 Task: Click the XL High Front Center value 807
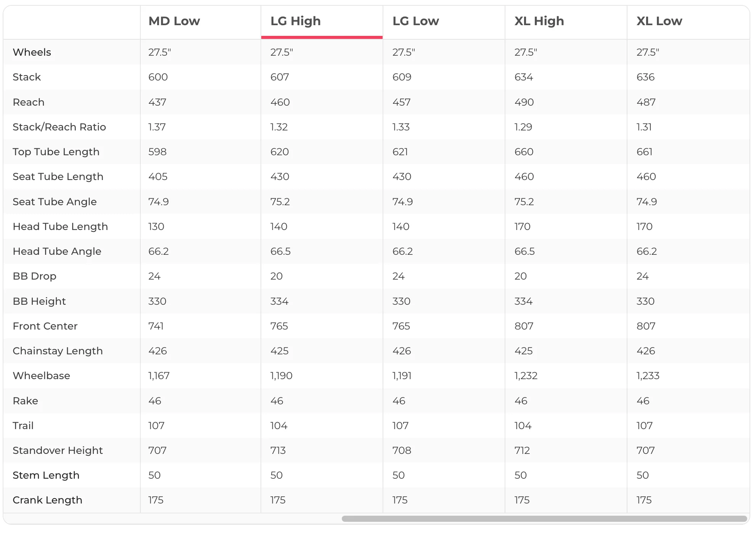pos(524,326)
